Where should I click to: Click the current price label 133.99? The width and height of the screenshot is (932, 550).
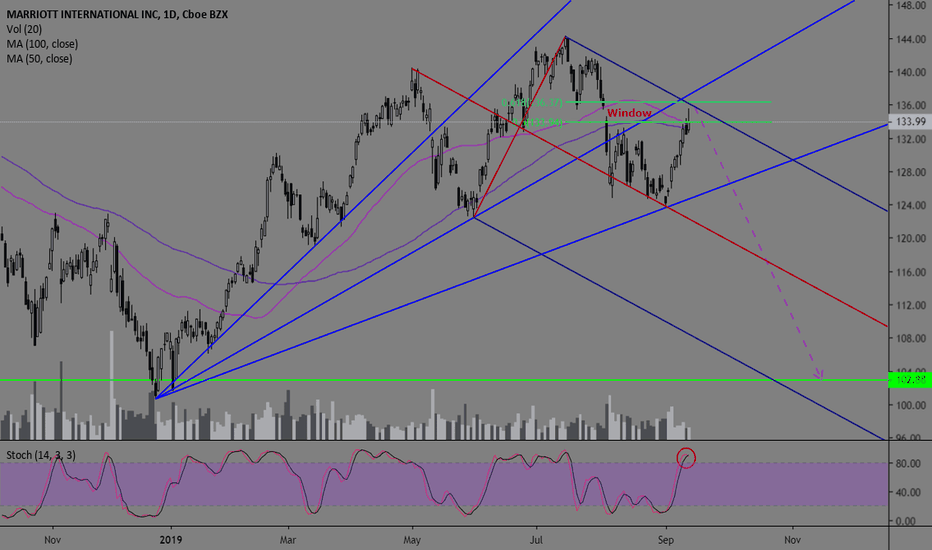click(911, 122)
